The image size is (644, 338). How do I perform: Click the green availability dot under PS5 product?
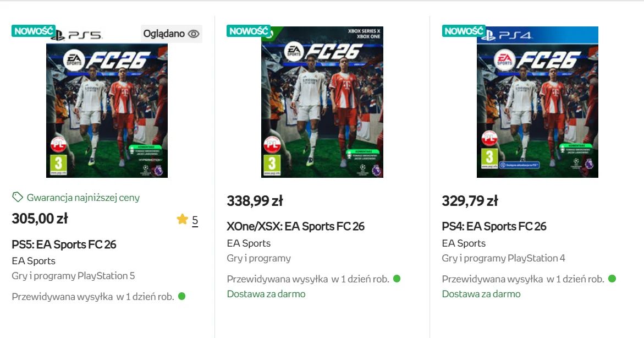[182, 296]
